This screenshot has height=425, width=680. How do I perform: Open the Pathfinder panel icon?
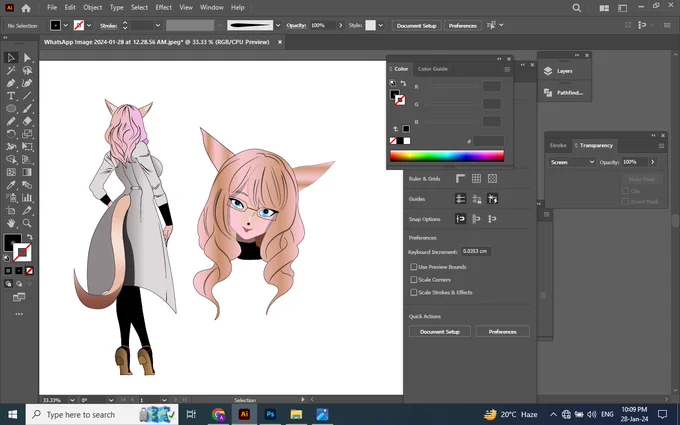click(548, 92)
